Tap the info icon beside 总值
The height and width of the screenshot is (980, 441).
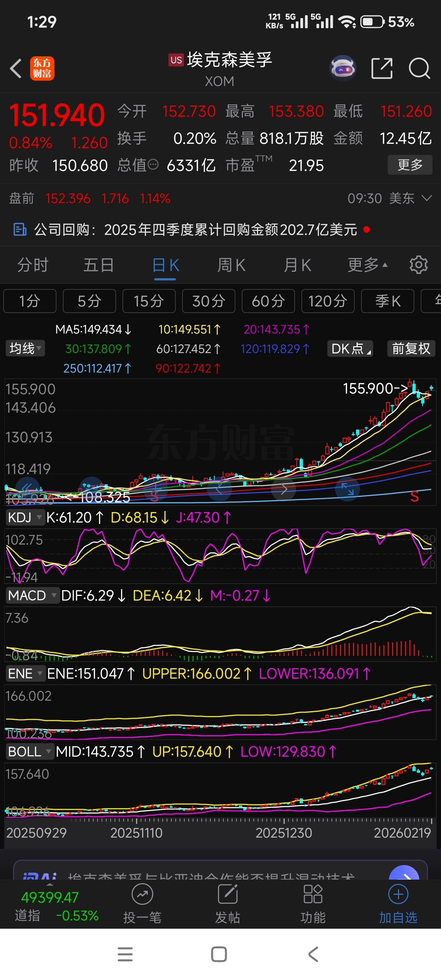point(153,165)
